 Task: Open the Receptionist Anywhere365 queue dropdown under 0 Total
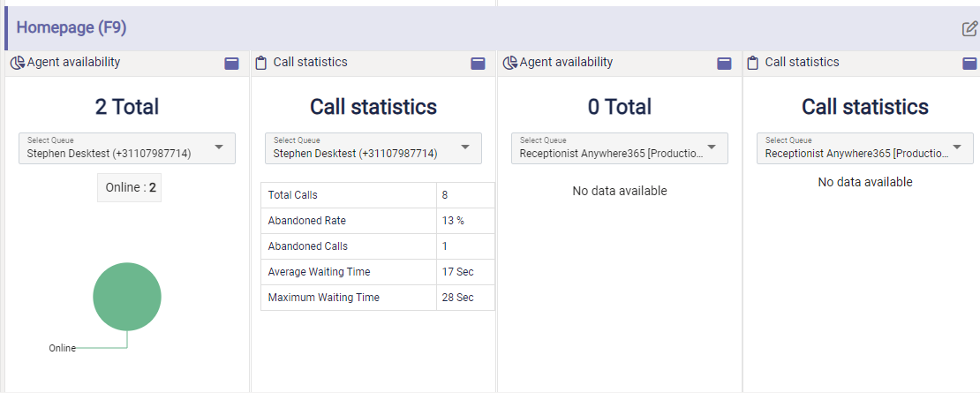620,148
